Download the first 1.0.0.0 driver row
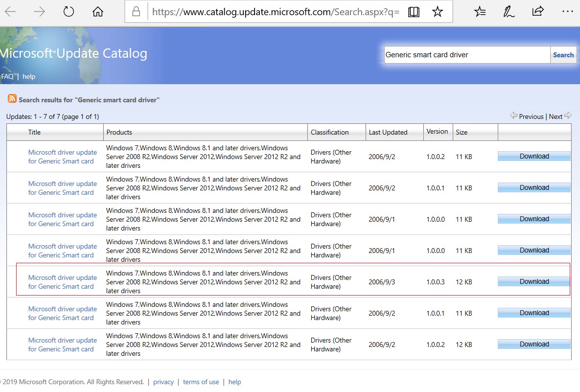This screenshot has width=580, height=392. click(534, 219)
